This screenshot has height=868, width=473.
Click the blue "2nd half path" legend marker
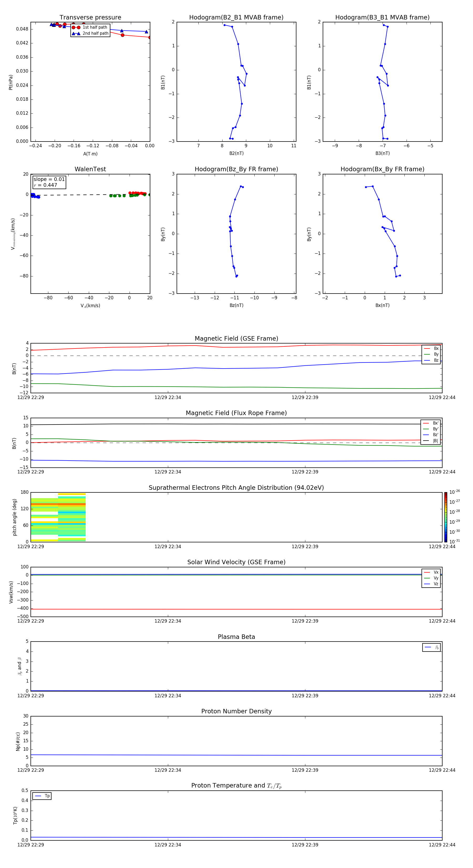click(76, 33)
